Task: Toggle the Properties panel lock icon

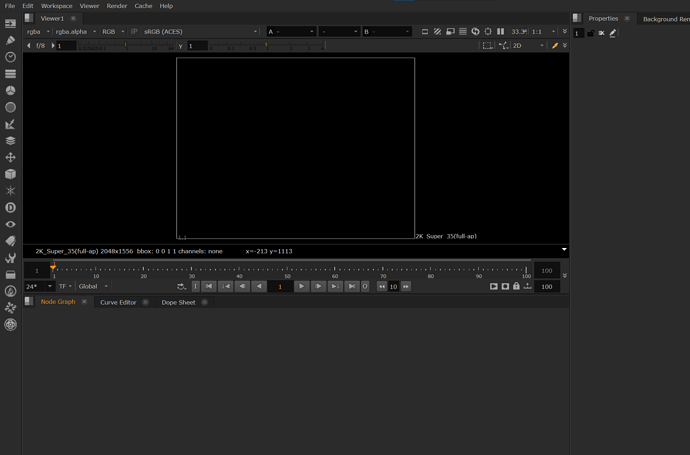Action: click(x=591, y=33)
